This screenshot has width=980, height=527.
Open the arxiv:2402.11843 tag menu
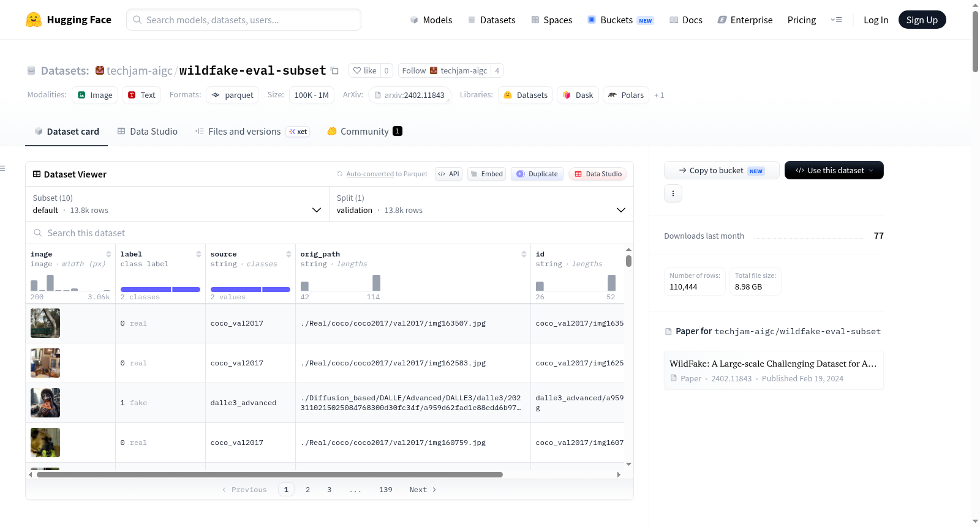[x=410, y=95]
